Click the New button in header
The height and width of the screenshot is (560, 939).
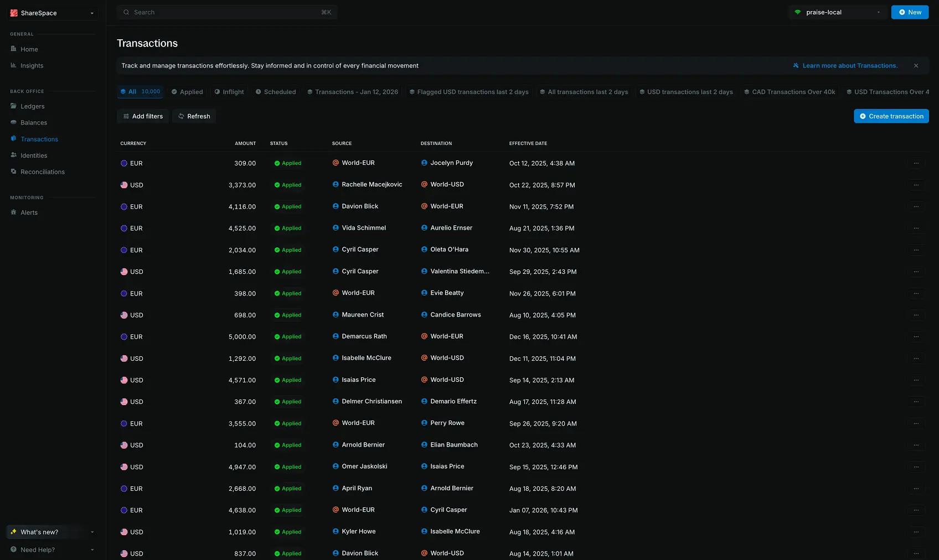tap(910, 12)
